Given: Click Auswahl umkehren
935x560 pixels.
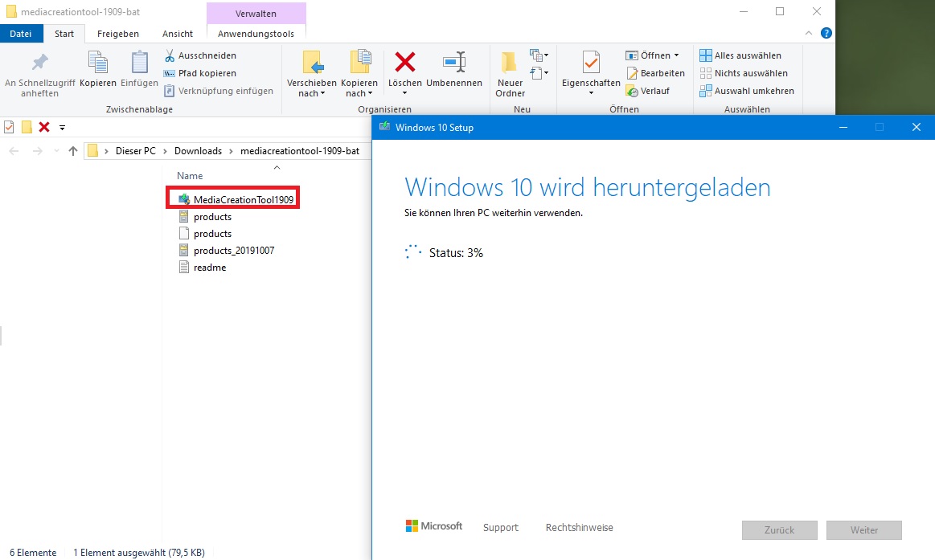Looking at the screenshot, I should tap(747, 91).
